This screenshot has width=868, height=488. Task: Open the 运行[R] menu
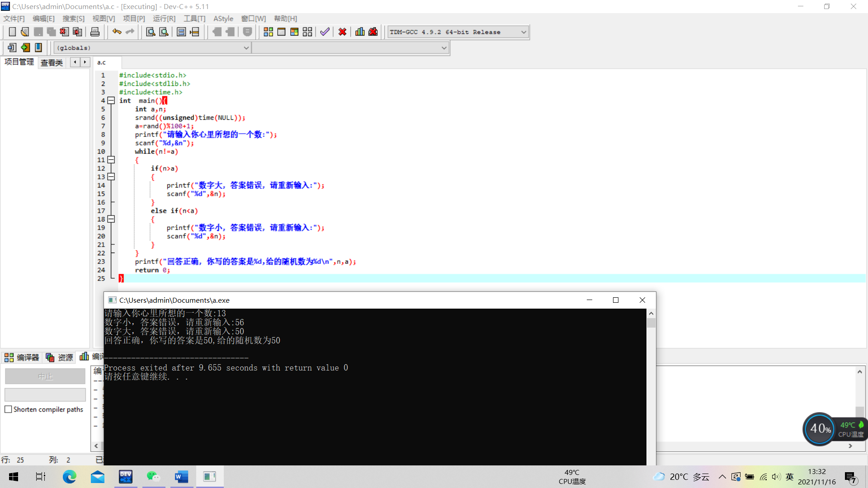tap(164, 19)
